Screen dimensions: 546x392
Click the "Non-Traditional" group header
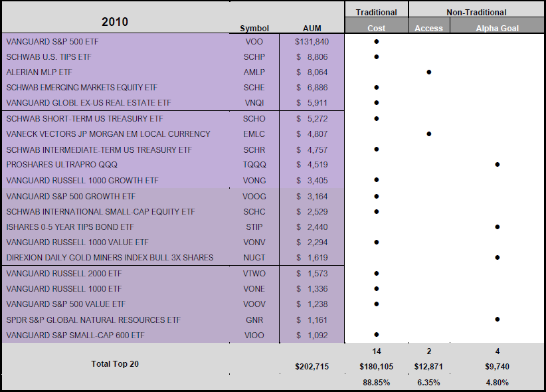click(x=476, y=13)
